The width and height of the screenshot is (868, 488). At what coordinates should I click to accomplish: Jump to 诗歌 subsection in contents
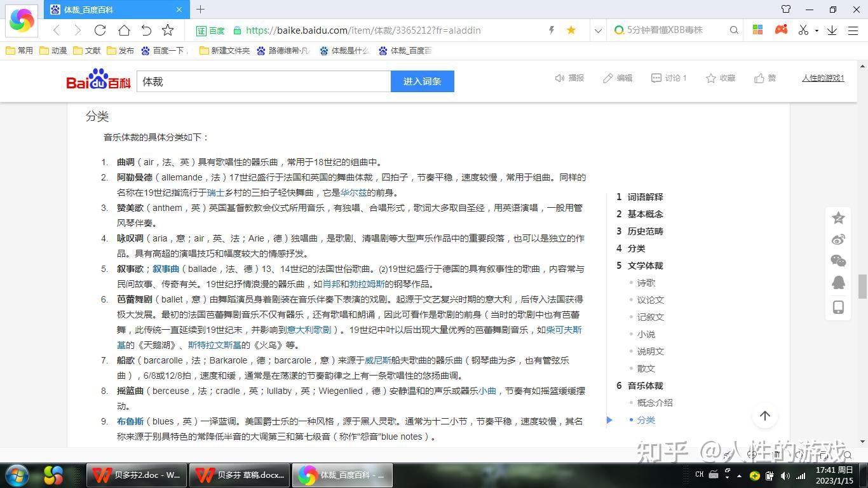[x=646, y=283]
